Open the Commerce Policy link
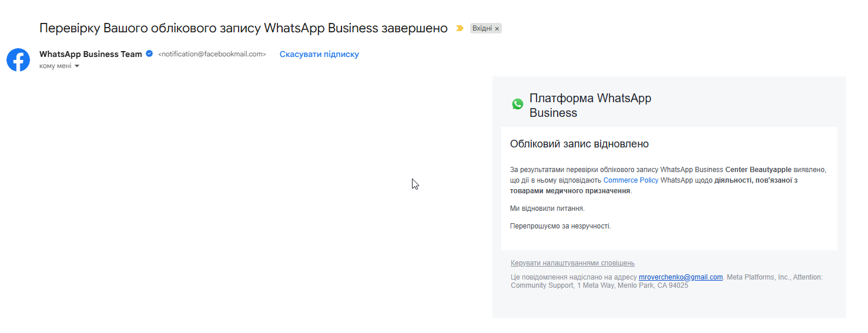Screen dimensions: 868x333 [x=631, y=180]
